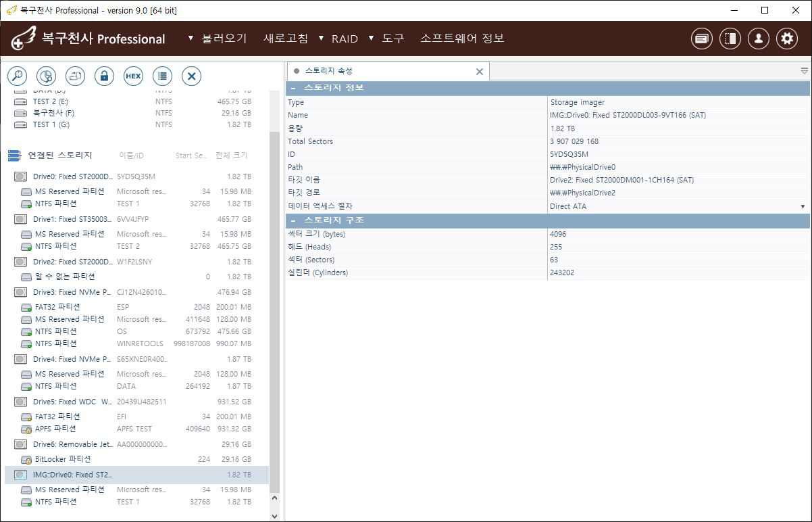Image resolution: width=812 pixels, height=522 pixels.
Task: Open settings with the gear icon
Action: click(x=786, y=39)
